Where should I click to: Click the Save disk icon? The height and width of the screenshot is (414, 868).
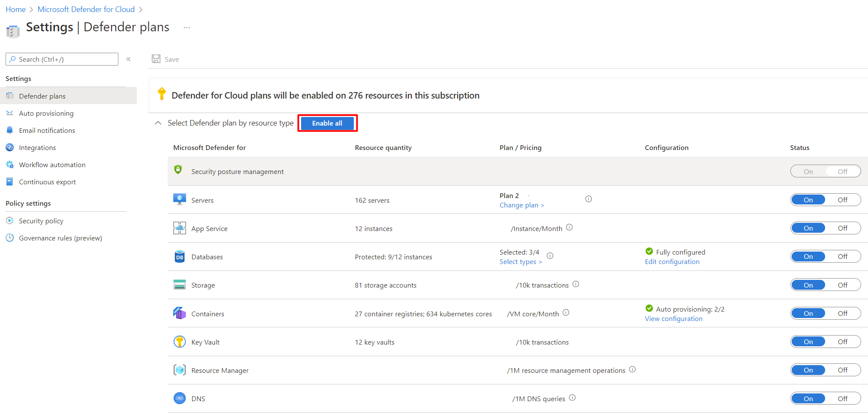pos(156,59)
